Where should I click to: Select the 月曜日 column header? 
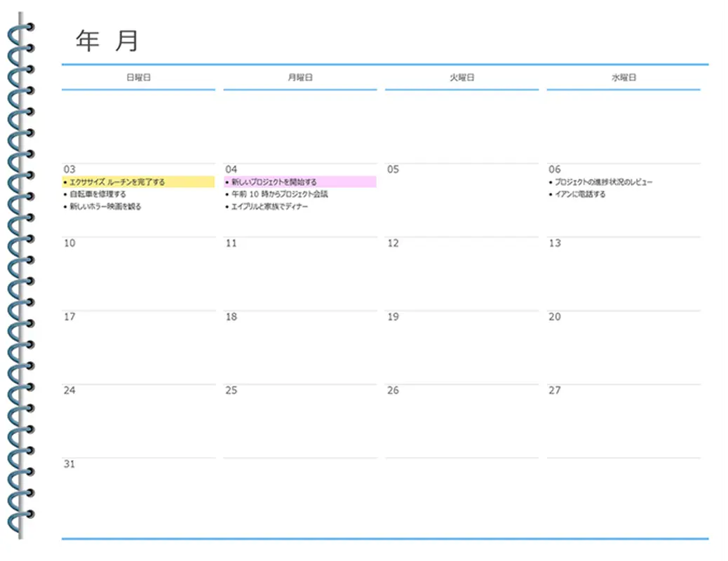coord(300,78)
